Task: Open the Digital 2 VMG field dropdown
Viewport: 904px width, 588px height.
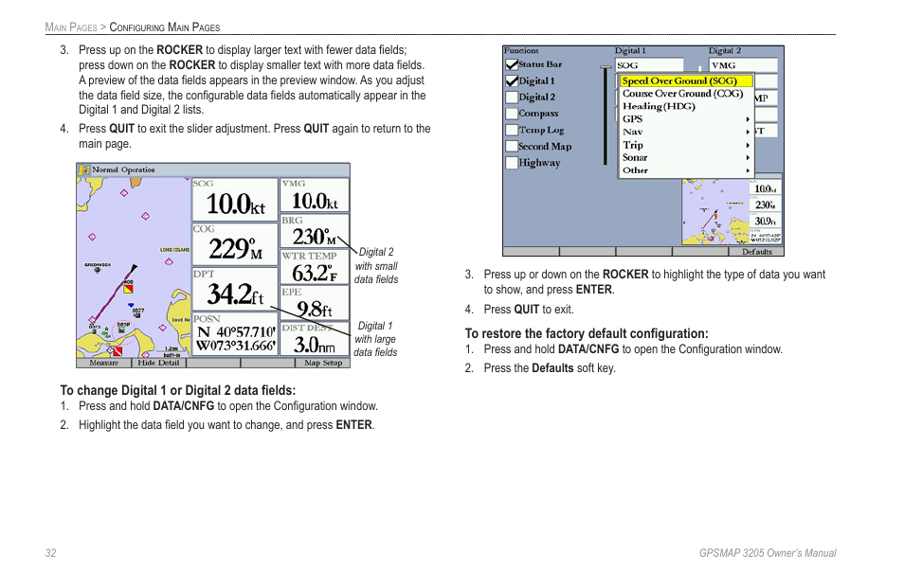Action: coord(743,65)
